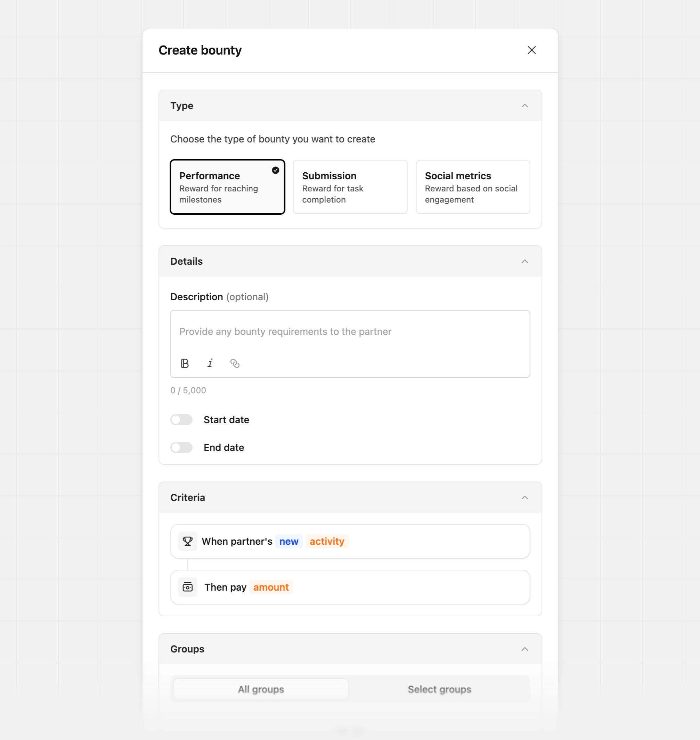Apply italic formatting in description
Image resolution: width=700 pixels, height=740 pixels.
(x=210, y=363)
